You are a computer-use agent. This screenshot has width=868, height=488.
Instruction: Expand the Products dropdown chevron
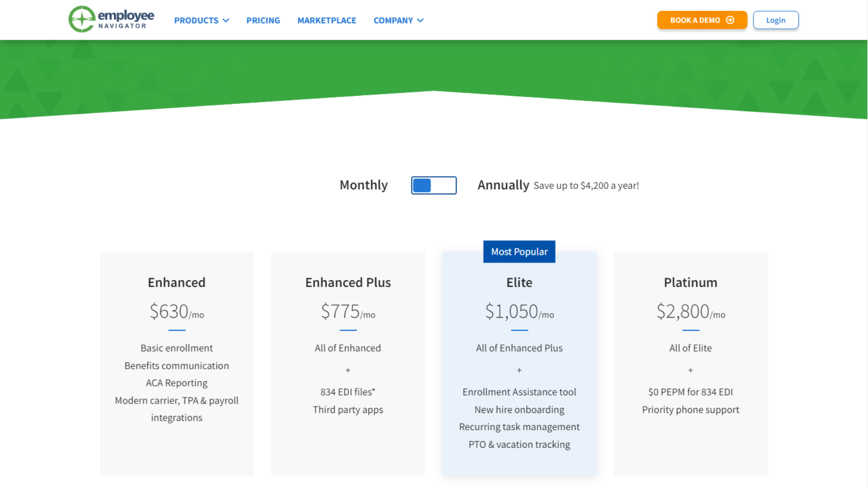(x=226, y=20)
